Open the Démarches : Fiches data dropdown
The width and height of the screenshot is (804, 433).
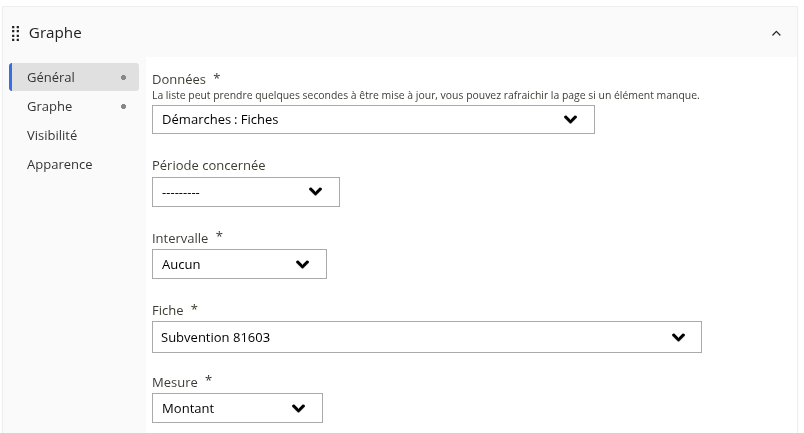click(x=373, y=120)
